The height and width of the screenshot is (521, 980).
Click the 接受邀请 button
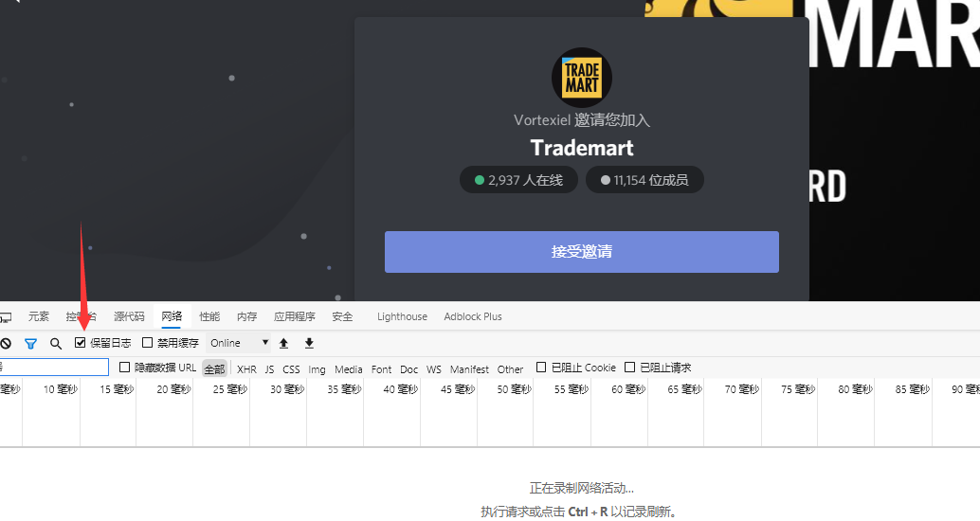coord(582,252)
